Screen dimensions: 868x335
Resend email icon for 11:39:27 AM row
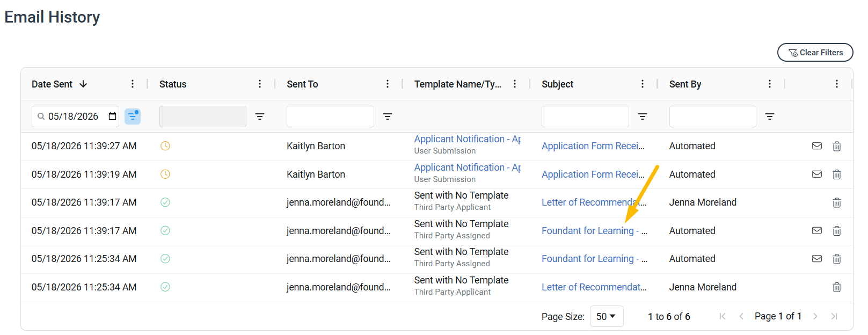pos(817,146)
